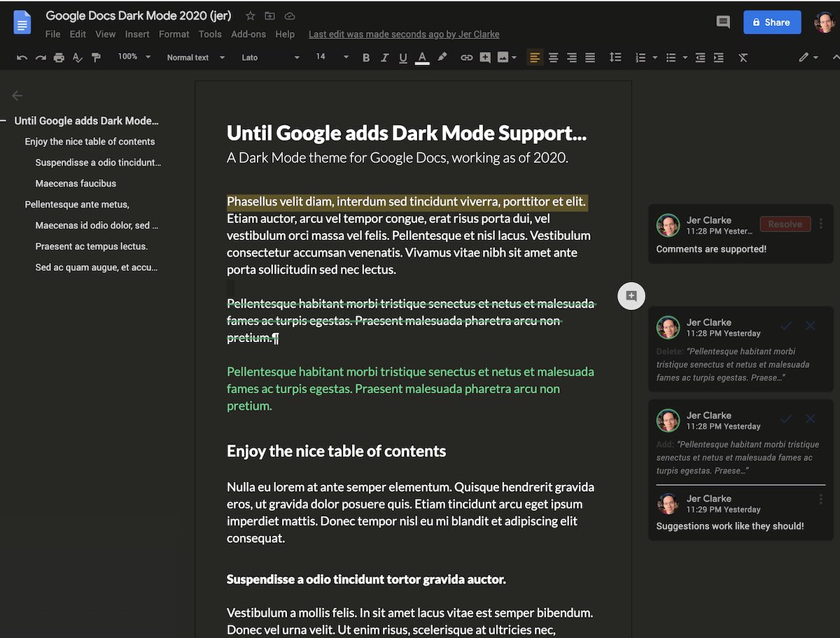Open numbered list style dropdown arrow

coord(654,57)
